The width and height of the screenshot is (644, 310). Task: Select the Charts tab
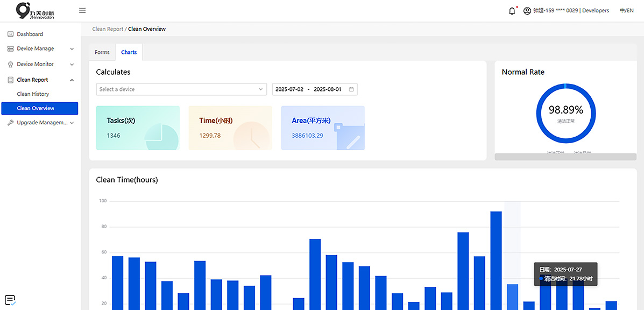[129, 52]
